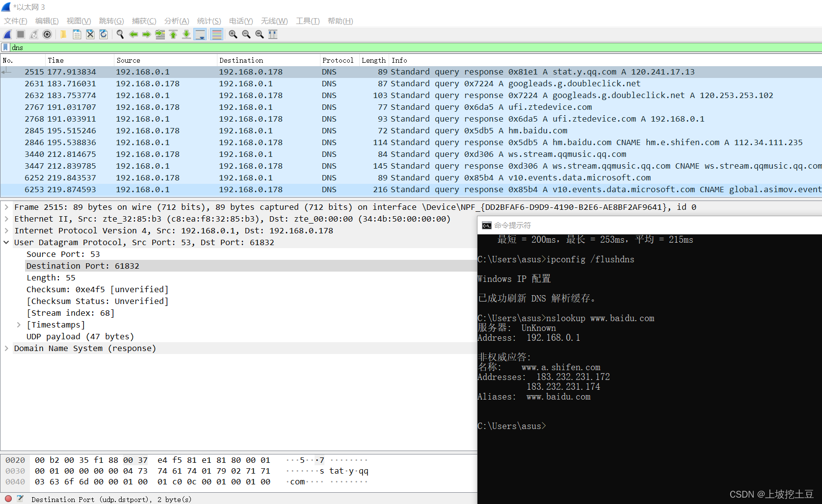Expand Domain Name System (response) node

(6, 348)
